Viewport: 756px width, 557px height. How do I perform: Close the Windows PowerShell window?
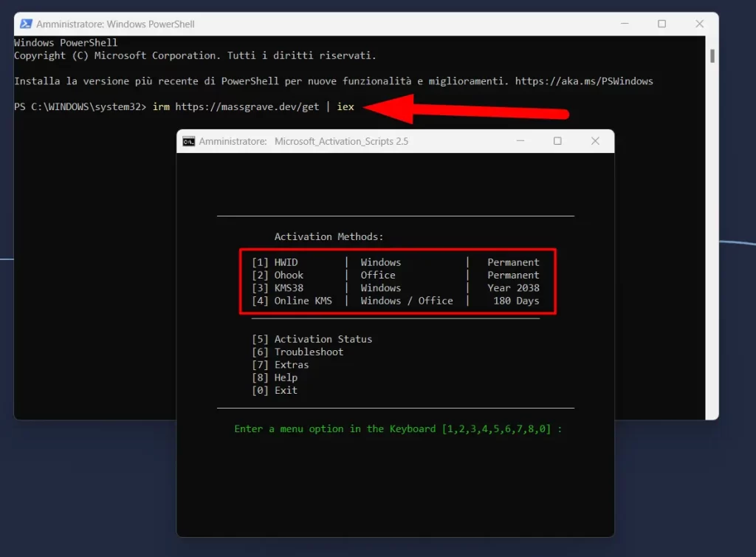[x=700, y=24]
